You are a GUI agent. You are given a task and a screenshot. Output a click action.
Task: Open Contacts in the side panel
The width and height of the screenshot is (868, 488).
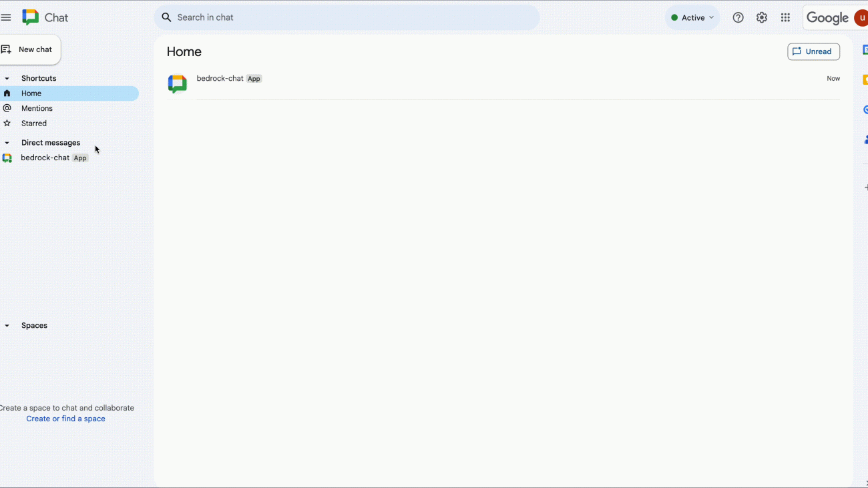click(865, 140)
